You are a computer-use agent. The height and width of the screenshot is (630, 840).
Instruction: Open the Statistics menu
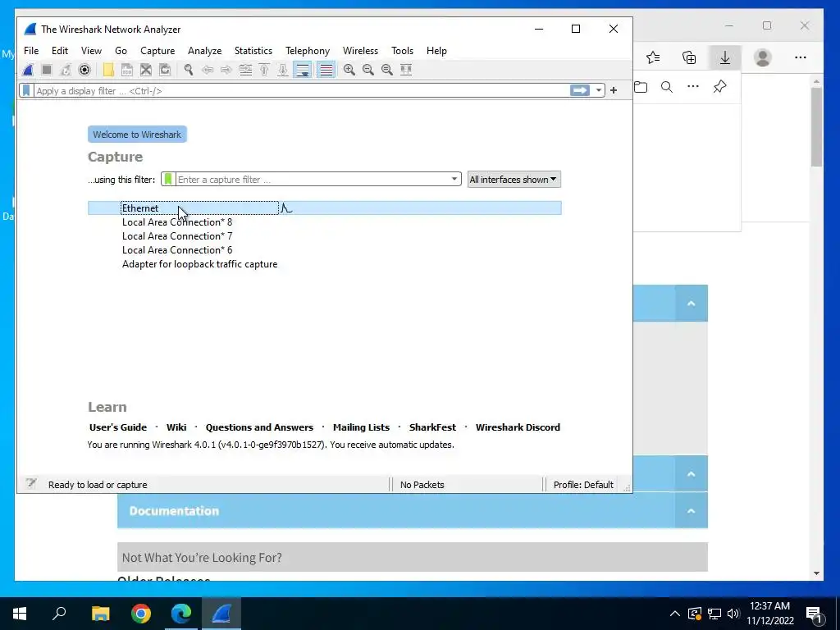pos(253,50)
